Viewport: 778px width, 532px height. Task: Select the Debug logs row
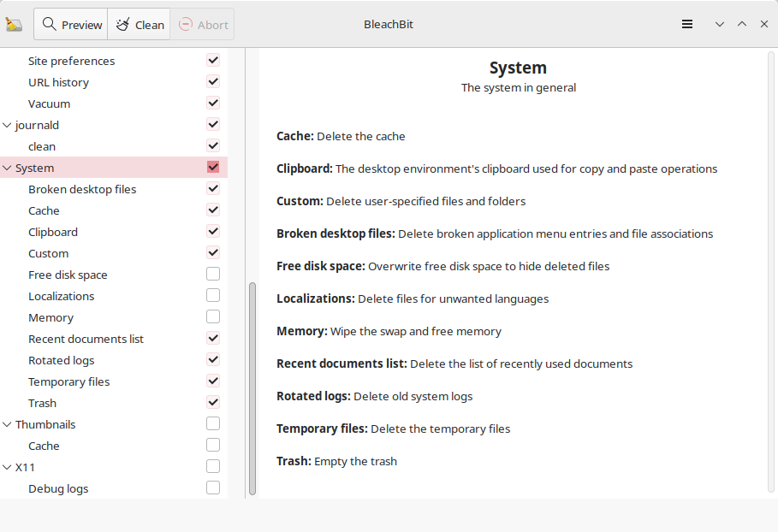(x=114, y=488)
